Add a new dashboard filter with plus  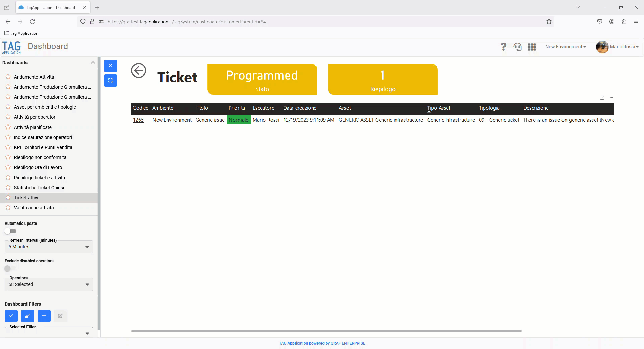tap(44, 316)
